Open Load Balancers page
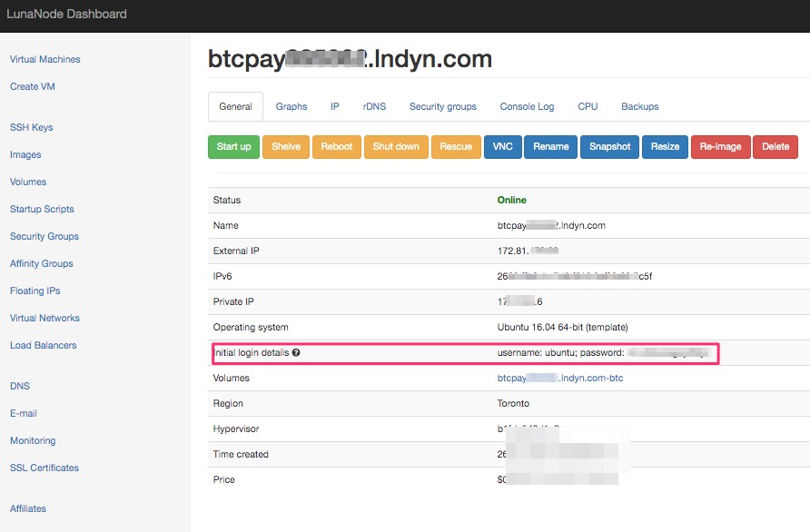Screen dimensions: 810x532 pyautogui.click(x=44, y=345)
